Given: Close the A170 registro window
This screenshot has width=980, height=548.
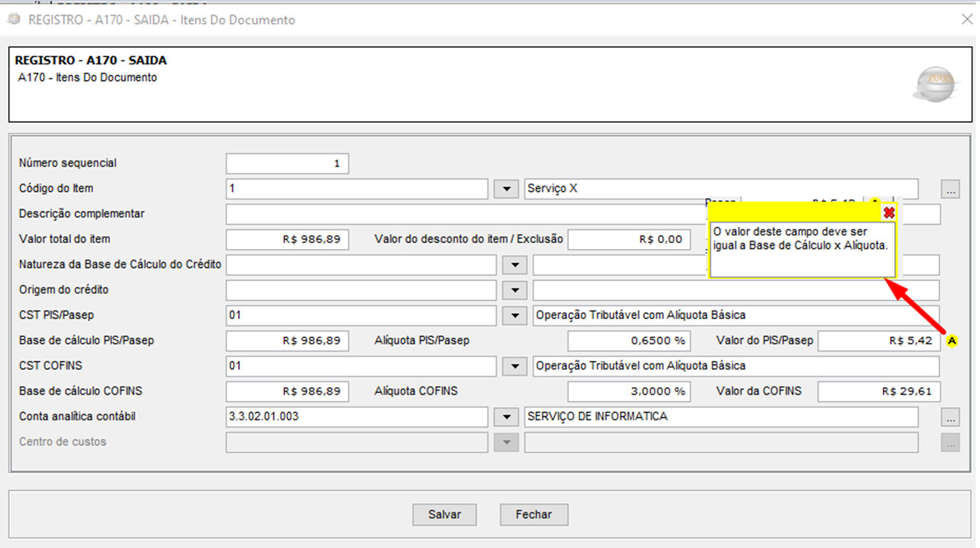Looking at the screenshot, I should click(x=967, y=19).
